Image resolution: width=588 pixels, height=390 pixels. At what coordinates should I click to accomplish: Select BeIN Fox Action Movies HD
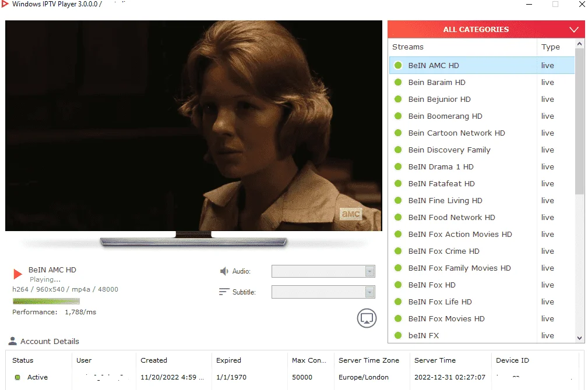[482, 234]
